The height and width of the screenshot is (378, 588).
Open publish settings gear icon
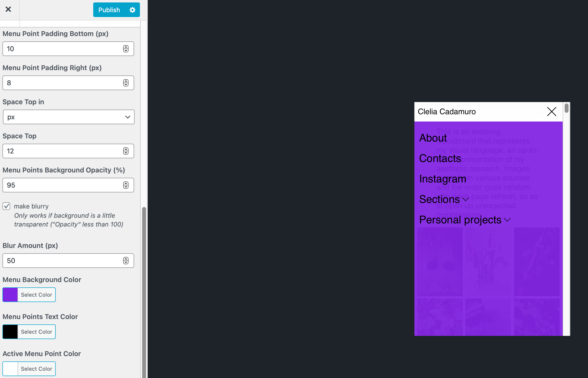(132, 10)
